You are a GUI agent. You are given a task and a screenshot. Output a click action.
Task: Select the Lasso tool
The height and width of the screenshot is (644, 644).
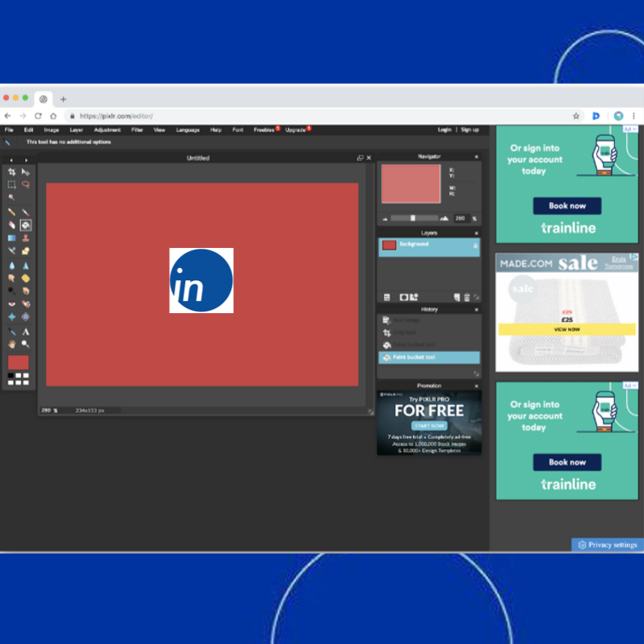coord(26,185)
